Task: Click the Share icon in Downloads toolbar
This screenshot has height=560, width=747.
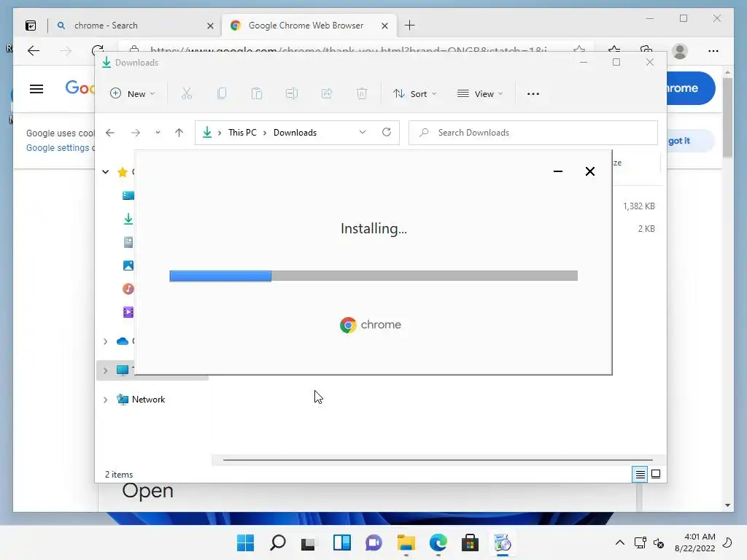Action: click(x=327, y=93)
